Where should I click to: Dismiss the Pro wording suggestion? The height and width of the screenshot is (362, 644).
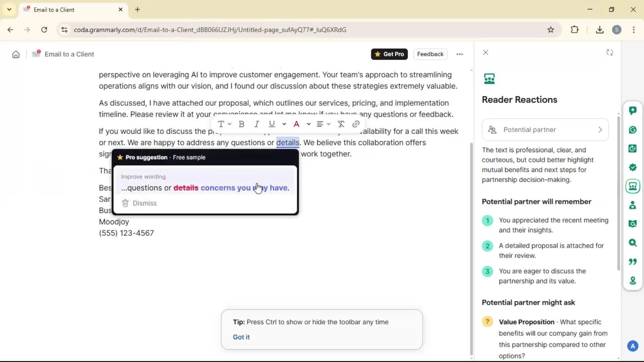[139, 203]
